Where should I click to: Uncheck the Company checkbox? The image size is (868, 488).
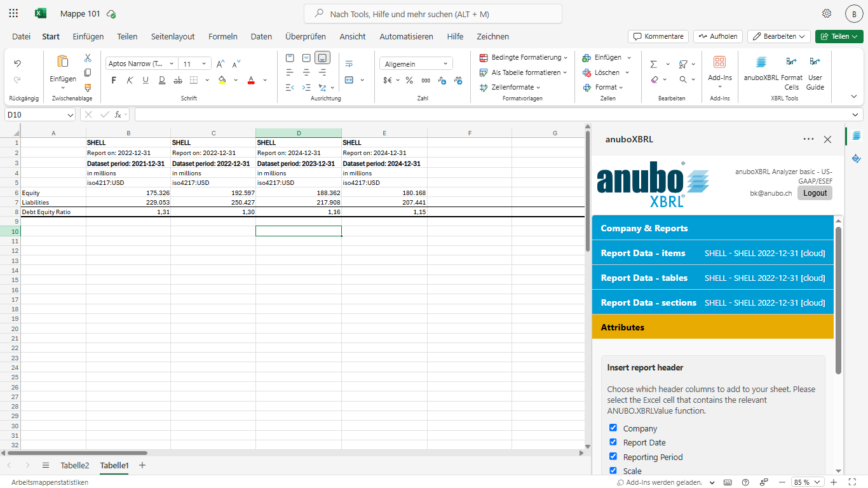point(613,428)
